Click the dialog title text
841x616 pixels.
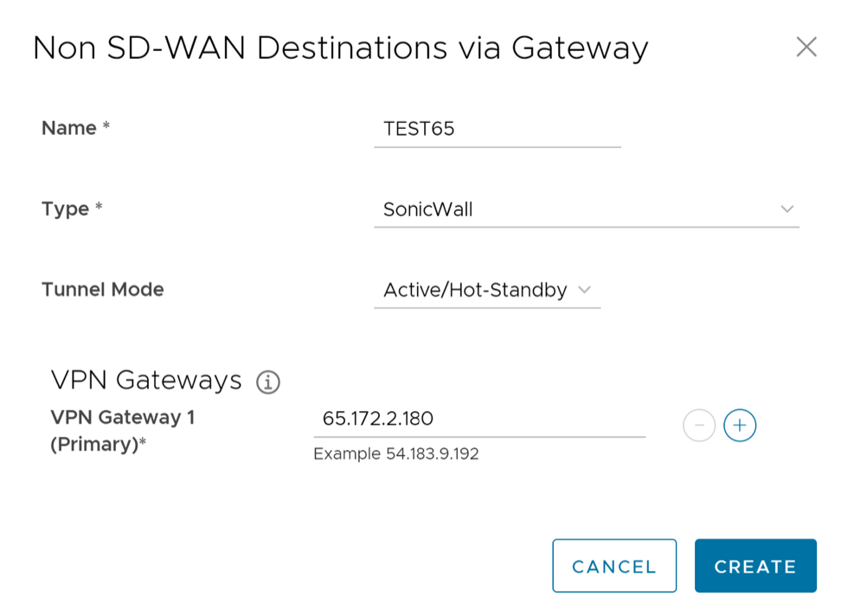(x=340, y=48)
